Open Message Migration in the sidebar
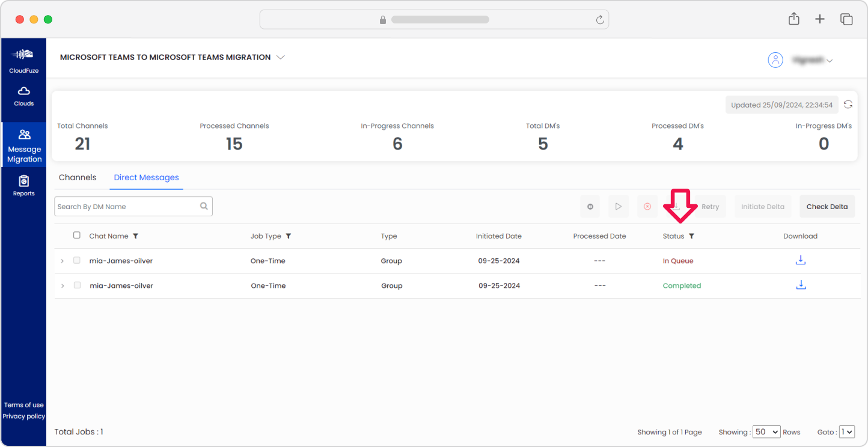This screenshot has height=447, width=868. pyautogui.click(x=24, y=145)
